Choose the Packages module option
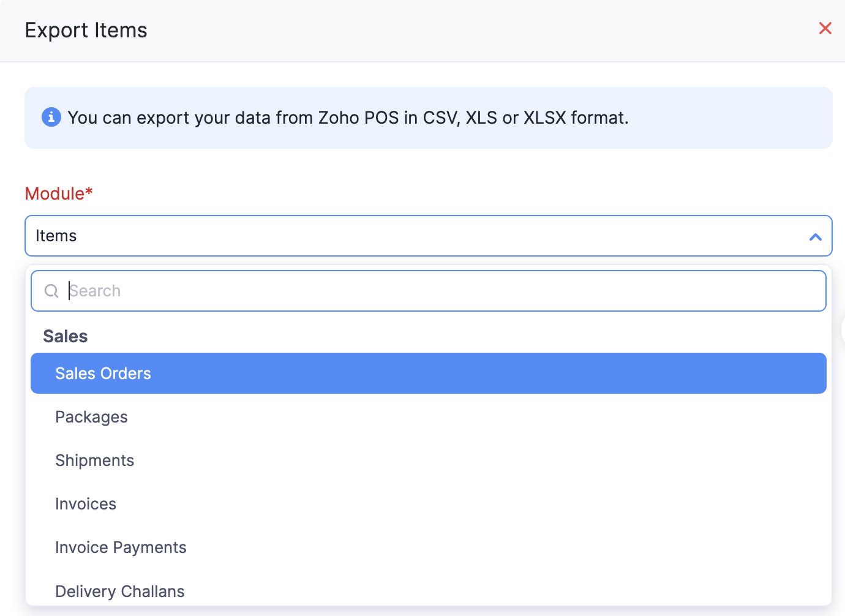845x616 pixels. click(91, 417)
